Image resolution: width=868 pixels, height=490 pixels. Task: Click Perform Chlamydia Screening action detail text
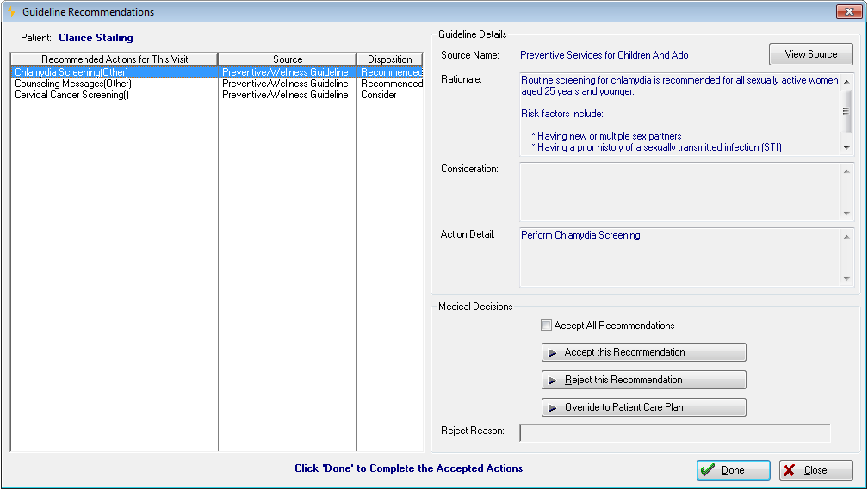pos(580,235)
